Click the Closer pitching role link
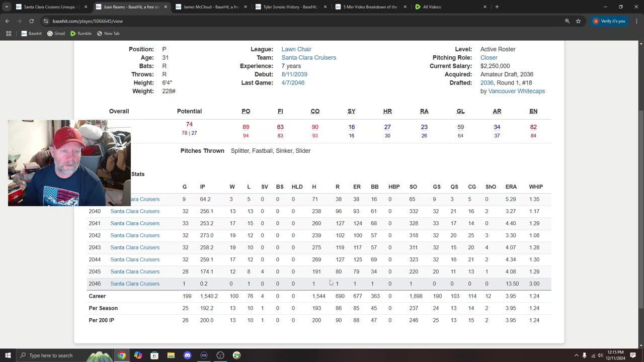The height and width of the screenshot is (362, 644). pos(489,58)
